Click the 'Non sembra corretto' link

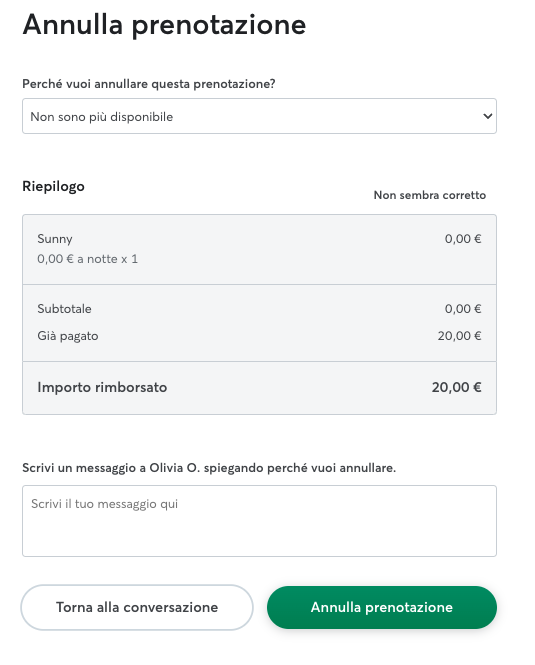click(x=429, y=195)
